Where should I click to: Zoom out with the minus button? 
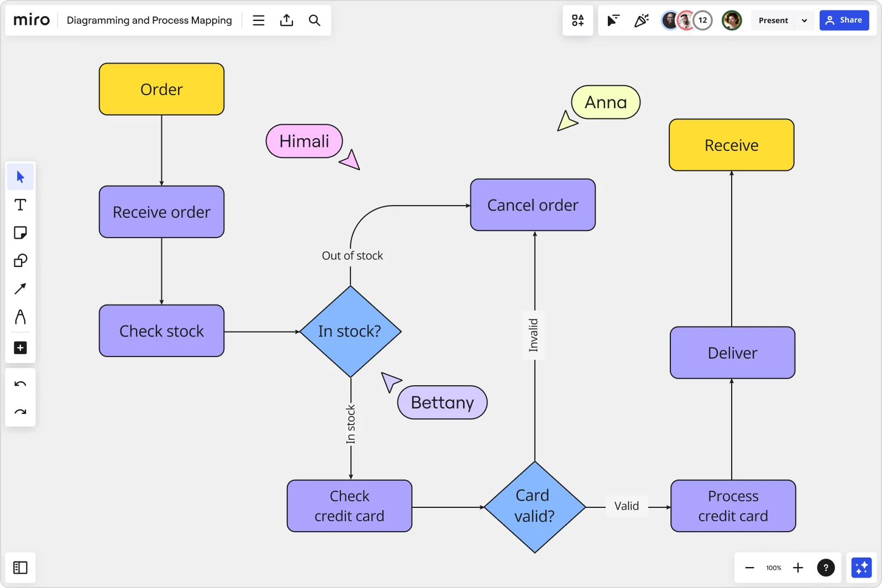click(749, 568)
